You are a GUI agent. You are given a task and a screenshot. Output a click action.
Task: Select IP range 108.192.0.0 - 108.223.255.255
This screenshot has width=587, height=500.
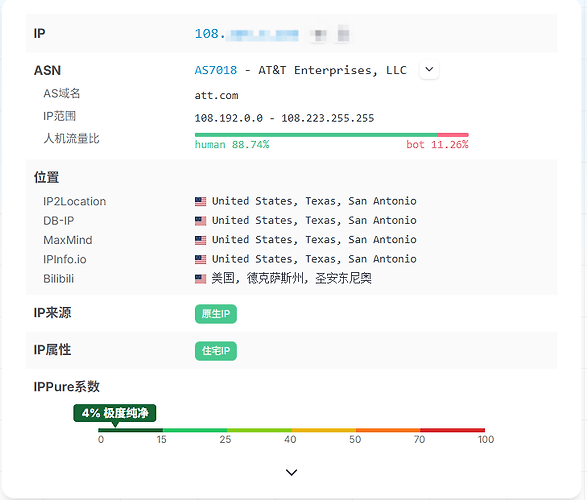(x=284, y=118)
